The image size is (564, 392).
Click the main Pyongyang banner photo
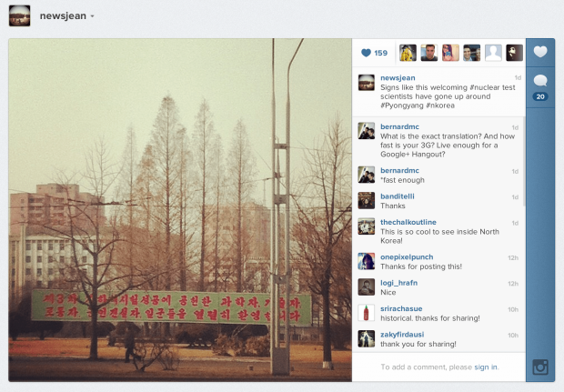click(x=180, y=210)
